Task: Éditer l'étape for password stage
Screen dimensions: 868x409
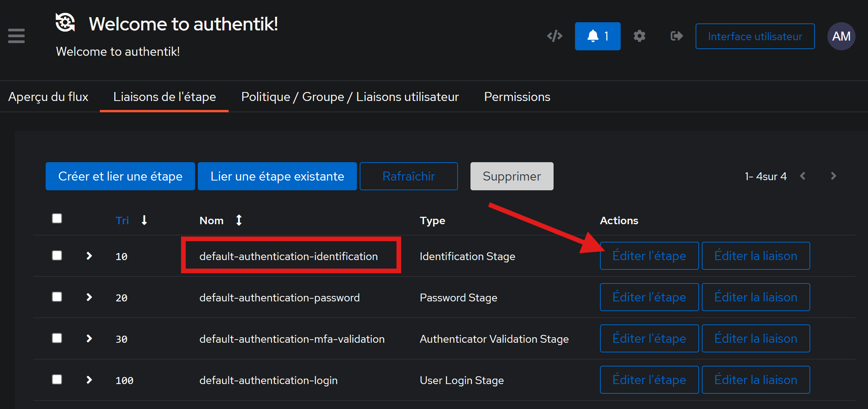Action: 649,297
